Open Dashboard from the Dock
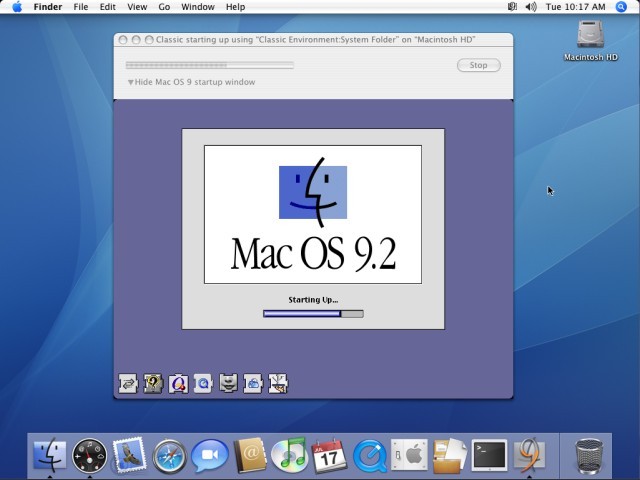This screenshot has width=640, height=480. click(89, 456)
